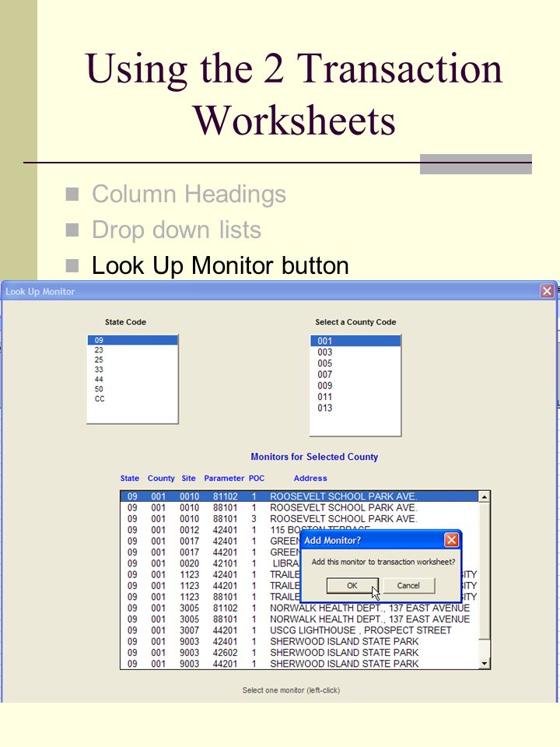This screenshot has width=560, height=747.
Task: Click the monitor list scroll down arrow
Action: click(x=484, y=663)
